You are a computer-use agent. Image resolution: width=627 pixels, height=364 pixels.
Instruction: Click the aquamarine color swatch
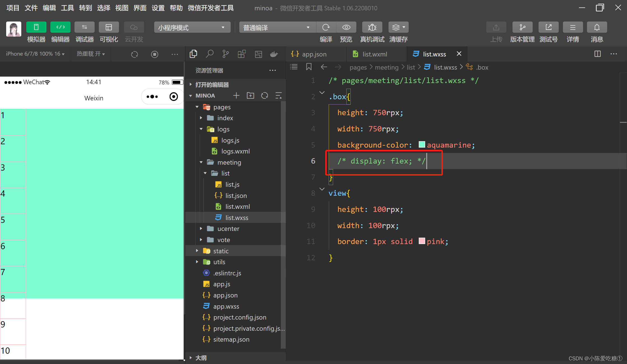tap(422, 145)
